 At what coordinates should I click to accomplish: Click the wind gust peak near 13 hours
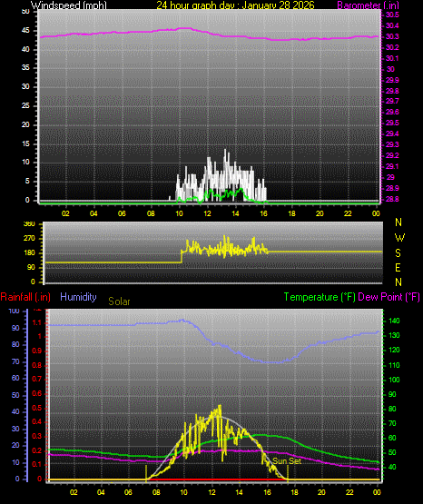point(225,150)
